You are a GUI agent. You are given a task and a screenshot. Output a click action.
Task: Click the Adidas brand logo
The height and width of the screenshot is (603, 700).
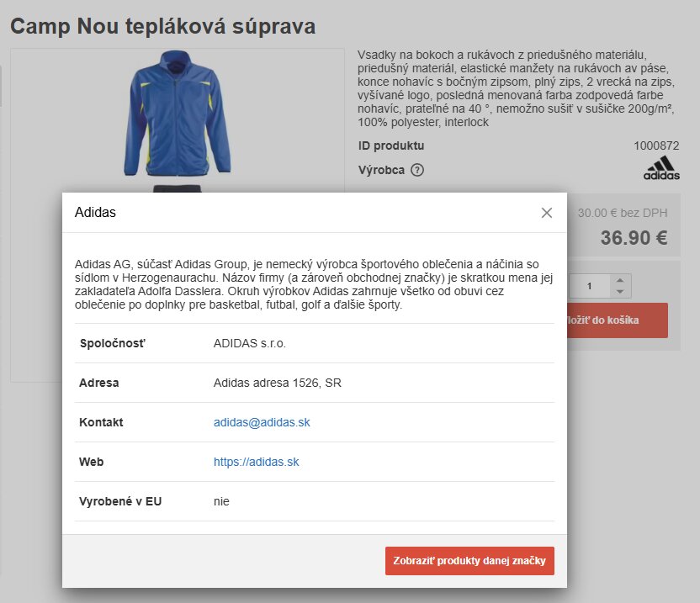point(661,168)
